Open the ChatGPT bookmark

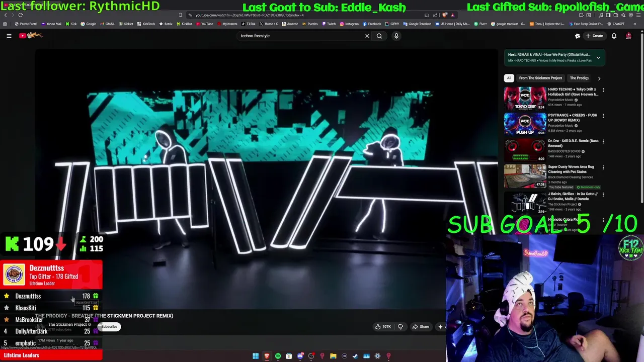pos(615,24)
